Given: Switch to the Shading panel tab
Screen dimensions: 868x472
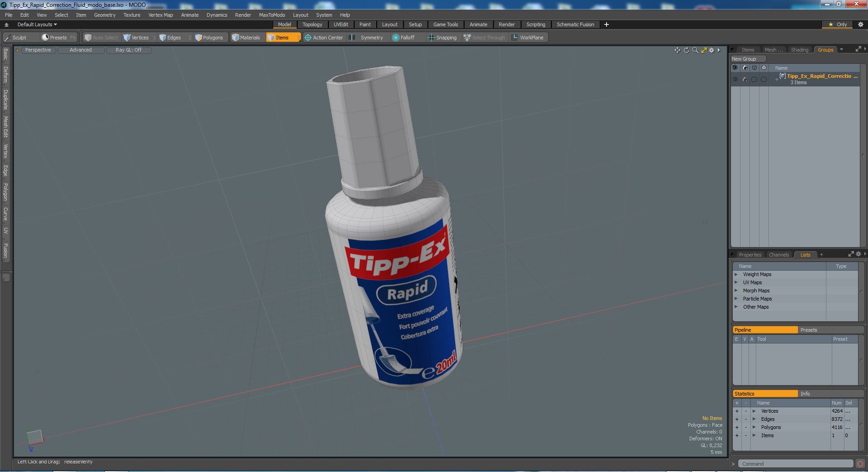Looking at the screenshot, I should tap(799, 50).
